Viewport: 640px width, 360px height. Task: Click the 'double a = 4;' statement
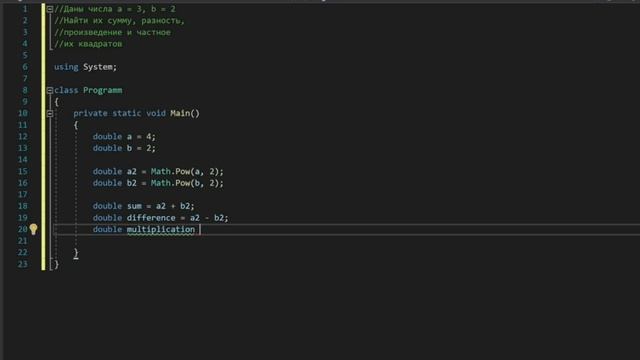coord(124,137)
